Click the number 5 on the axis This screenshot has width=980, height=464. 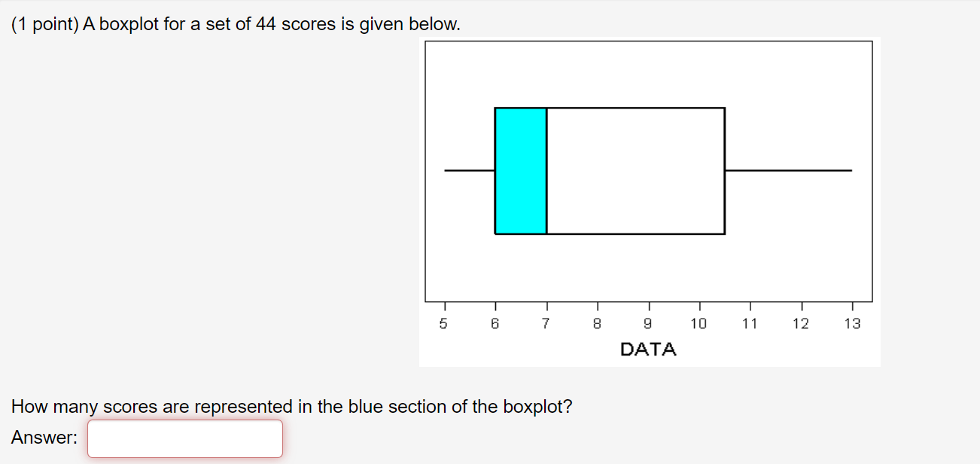(x=443, y=323)
